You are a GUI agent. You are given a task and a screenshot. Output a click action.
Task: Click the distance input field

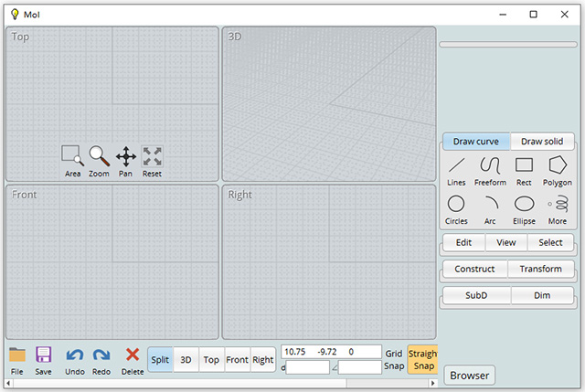coord(308,367)
